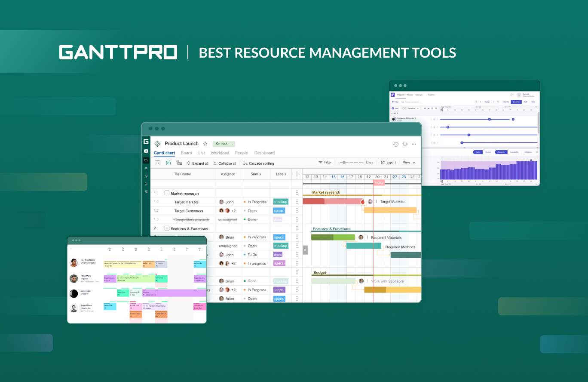Click John's avatar in Target Markets row
Image resolution: width=588 pixels, height=382 pixels.
coord(221,202)
